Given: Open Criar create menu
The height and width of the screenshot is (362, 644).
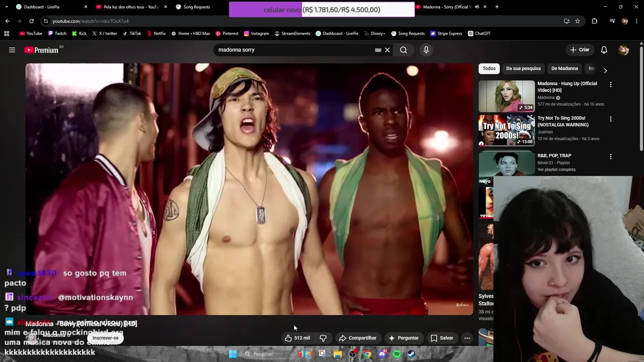Looking at the screenshot, I should pyautogui.click(x=580, y=50).
